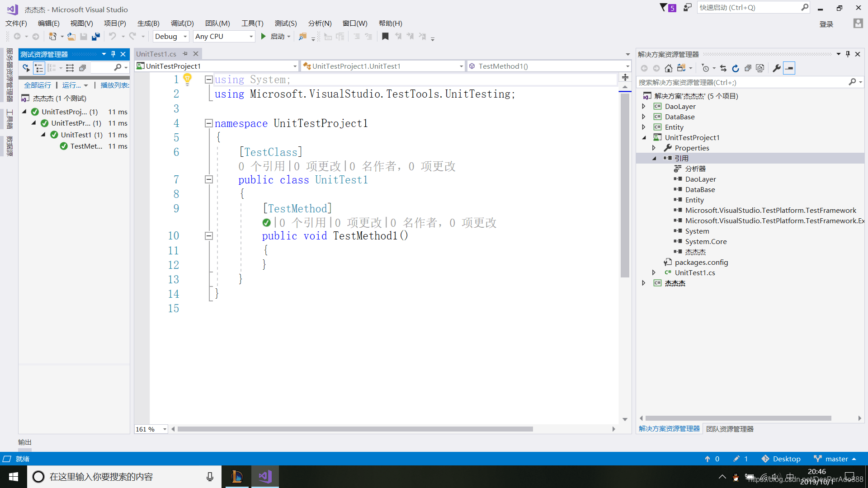Click the Save All toolbar icon
The image size is (868, 488).
click(x=95, y=37)
